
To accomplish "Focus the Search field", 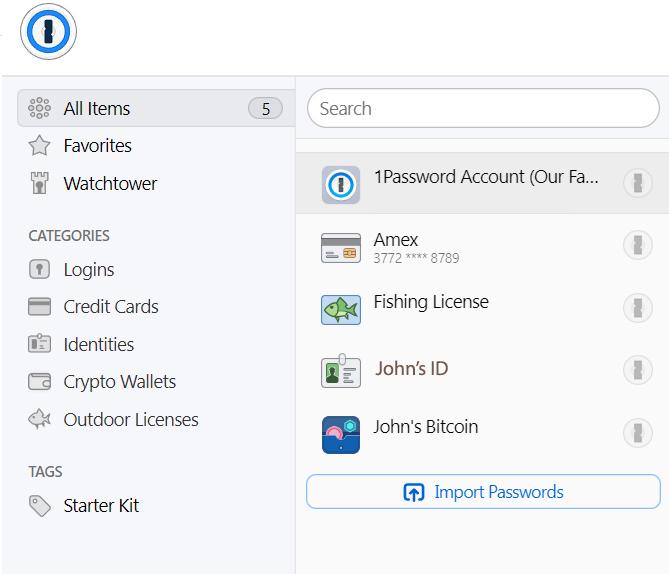I will click(x=483, y=108).
